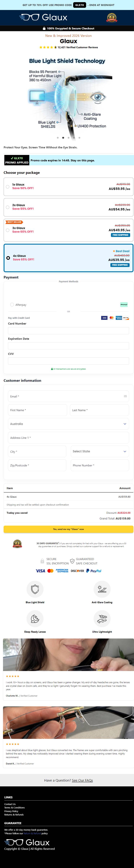134x868 pixels.
Task: Go to second carousel dot under product image
Action: 63,138
